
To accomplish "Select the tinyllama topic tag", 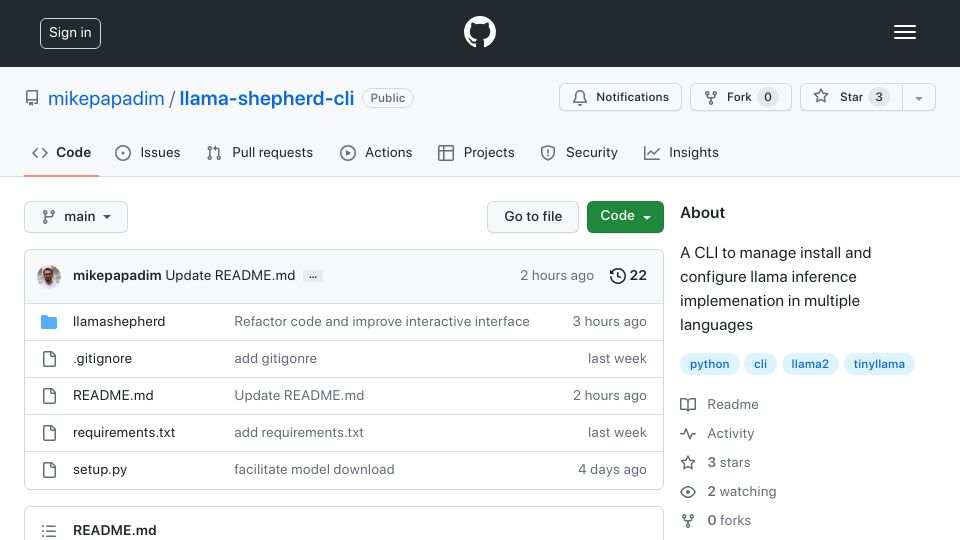I will tap(879, 364).
